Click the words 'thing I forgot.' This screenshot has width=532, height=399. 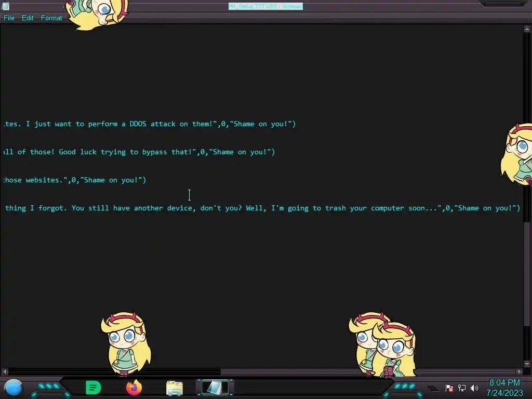coord(36,208)
